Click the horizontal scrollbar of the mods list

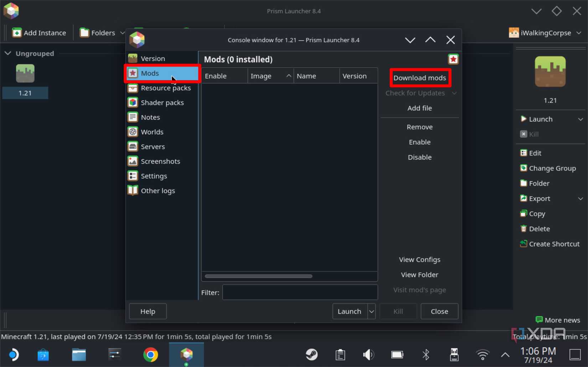click(258, 276)
